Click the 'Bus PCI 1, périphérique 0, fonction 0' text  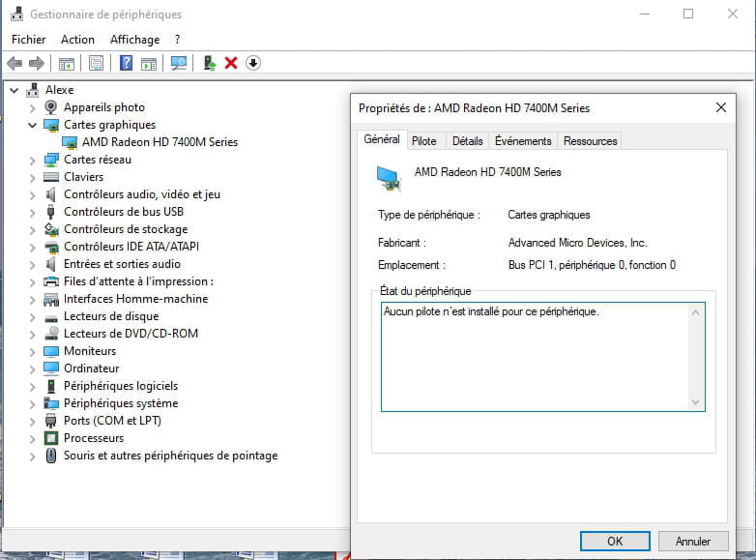[x=592, y=265]
